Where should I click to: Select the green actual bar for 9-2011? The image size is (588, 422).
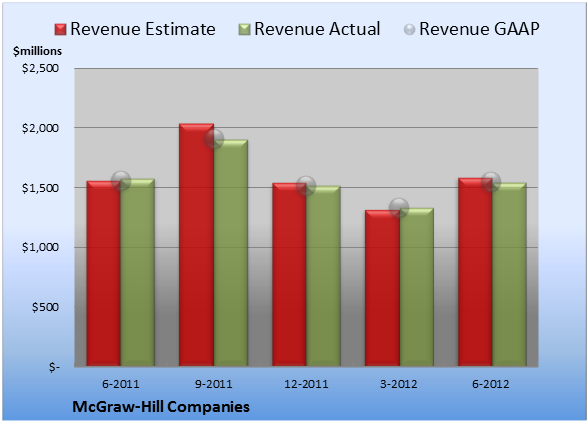(x=231, y=253)
